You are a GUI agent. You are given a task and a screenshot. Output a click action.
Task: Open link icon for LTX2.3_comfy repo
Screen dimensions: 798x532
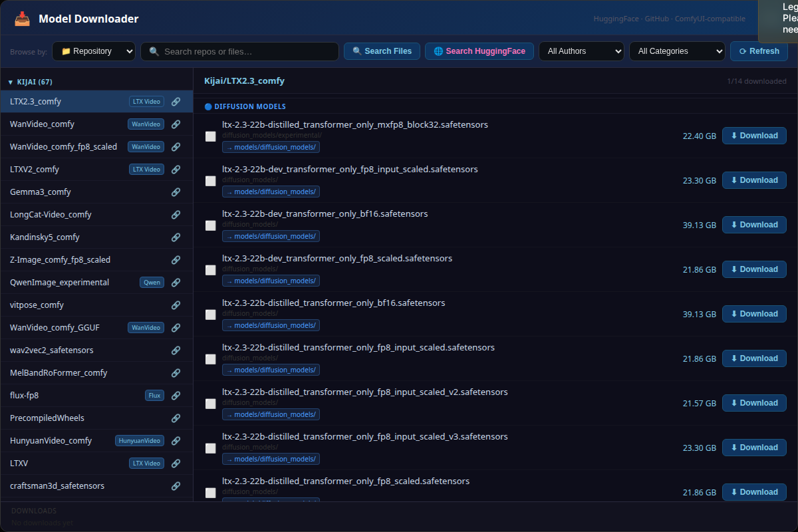click(x=176, y=102)
